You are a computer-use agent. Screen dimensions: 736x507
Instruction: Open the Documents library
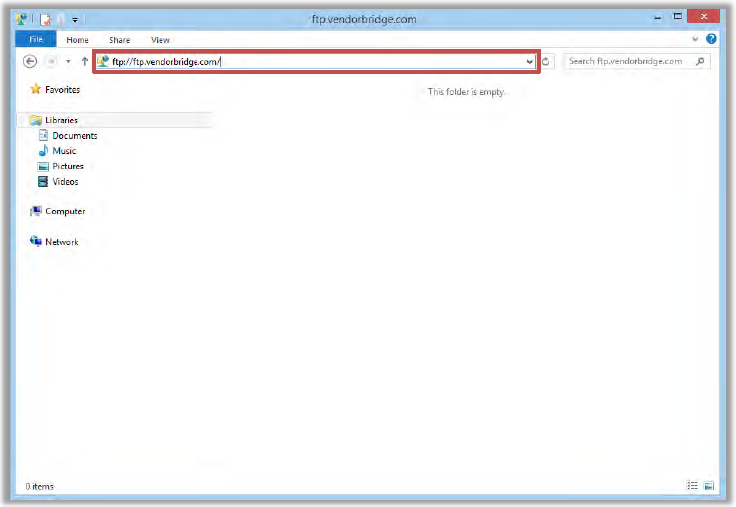tap(75, 136)
